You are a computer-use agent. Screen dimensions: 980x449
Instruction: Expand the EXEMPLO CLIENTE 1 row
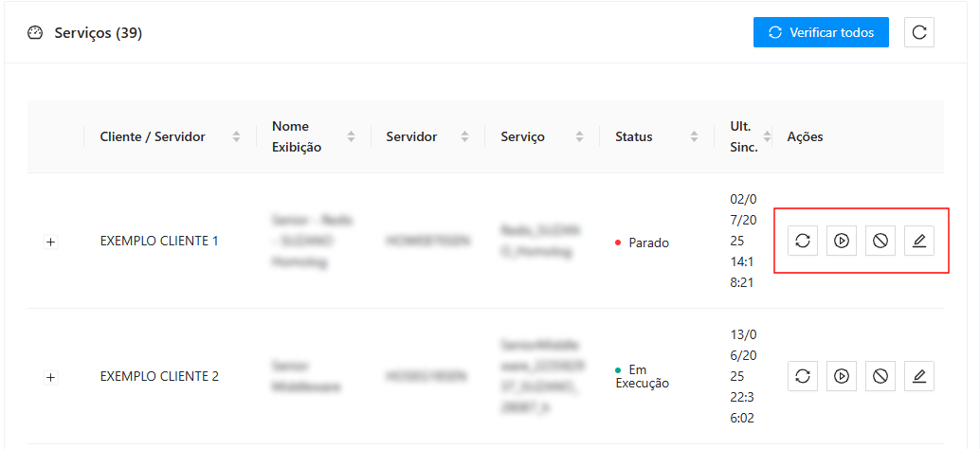click(51, 242)
